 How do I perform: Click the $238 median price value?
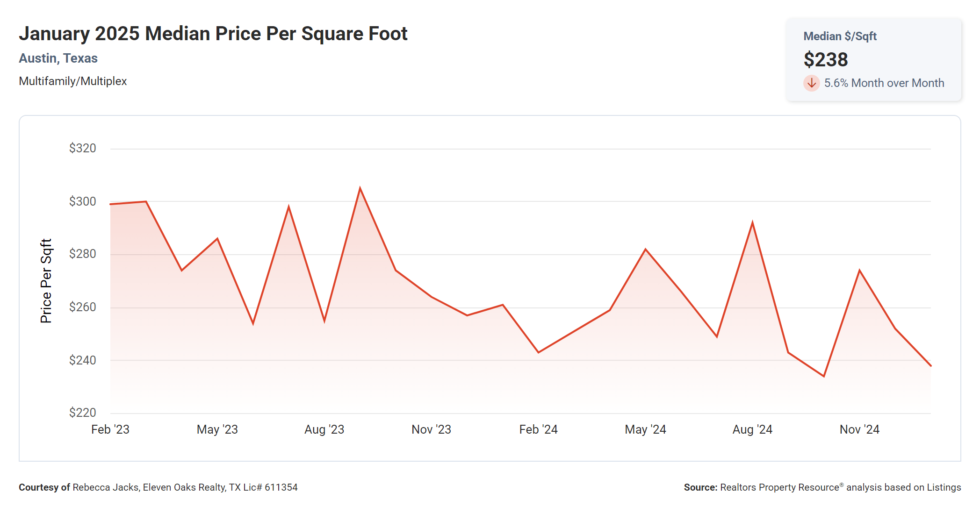tap(825, 60)
